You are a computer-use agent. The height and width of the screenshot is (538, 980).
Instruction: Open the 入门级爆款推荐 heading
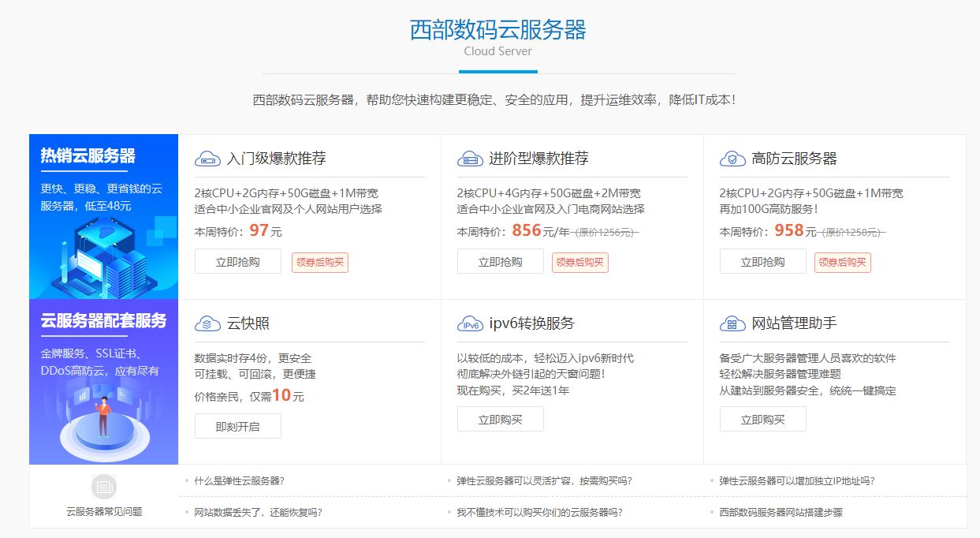[276, 159]
